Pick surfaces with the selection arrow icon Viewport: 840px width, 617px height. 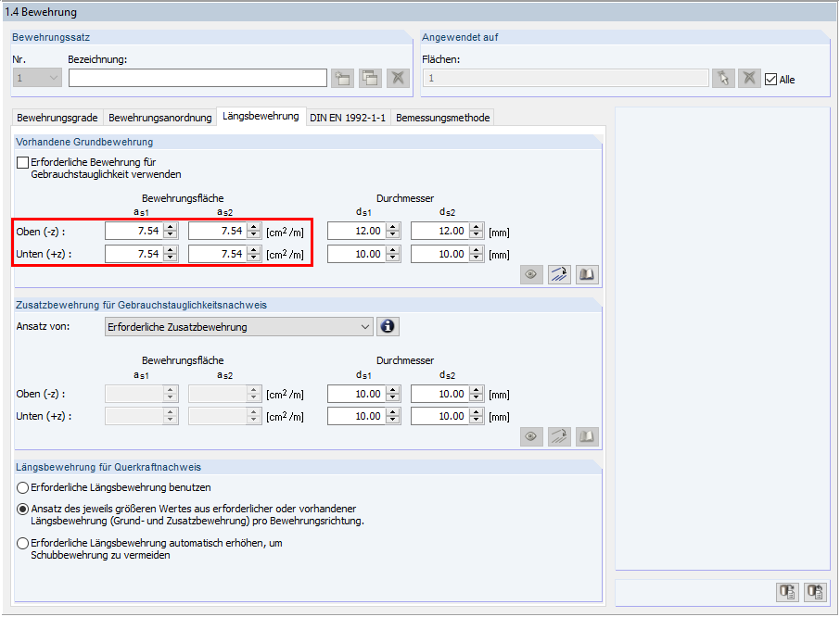(x=723, y=78)
